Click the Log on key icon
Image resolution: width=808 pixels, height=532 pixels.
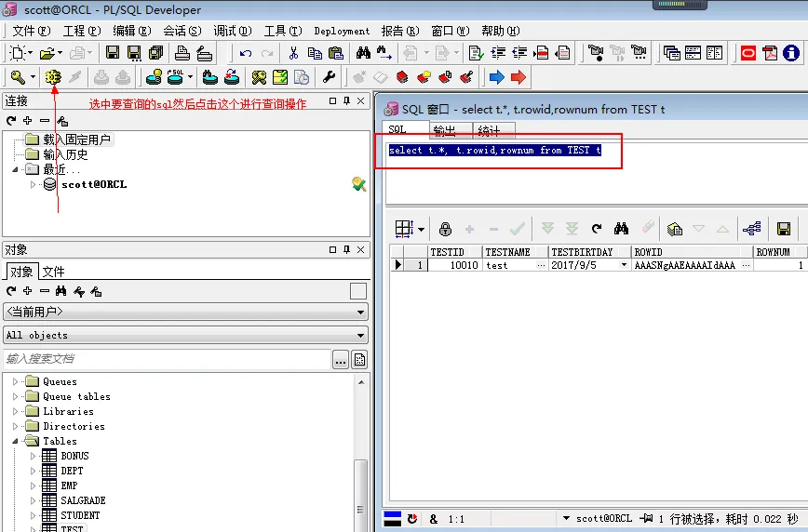coord(19,77)
